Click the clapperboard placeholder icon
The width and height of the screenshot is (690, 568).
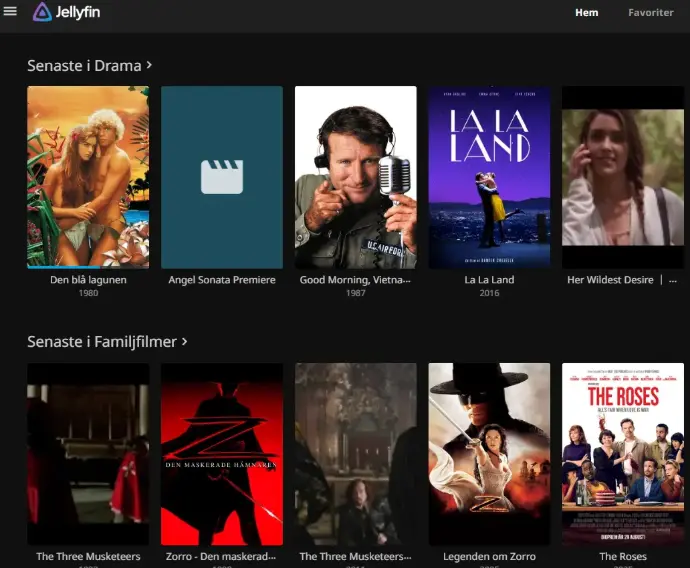pos(222,176)
